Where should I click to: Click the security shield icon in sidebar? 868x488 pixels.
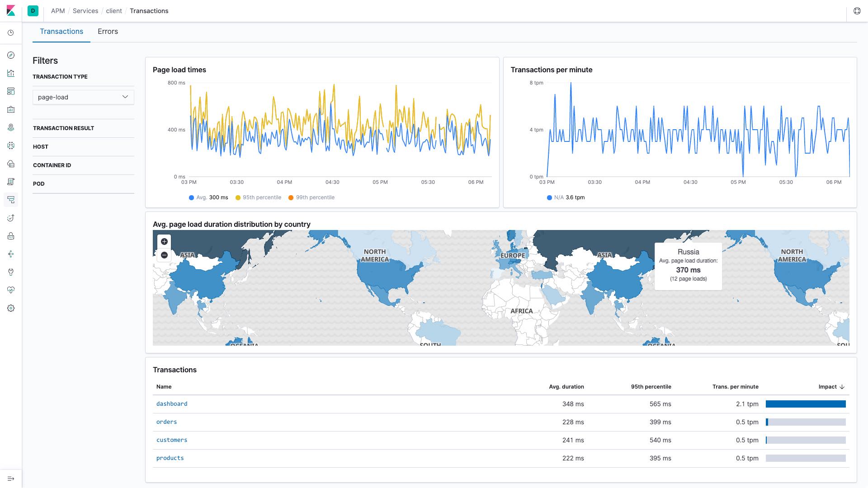pyautogui.click(x=11, y=236)
